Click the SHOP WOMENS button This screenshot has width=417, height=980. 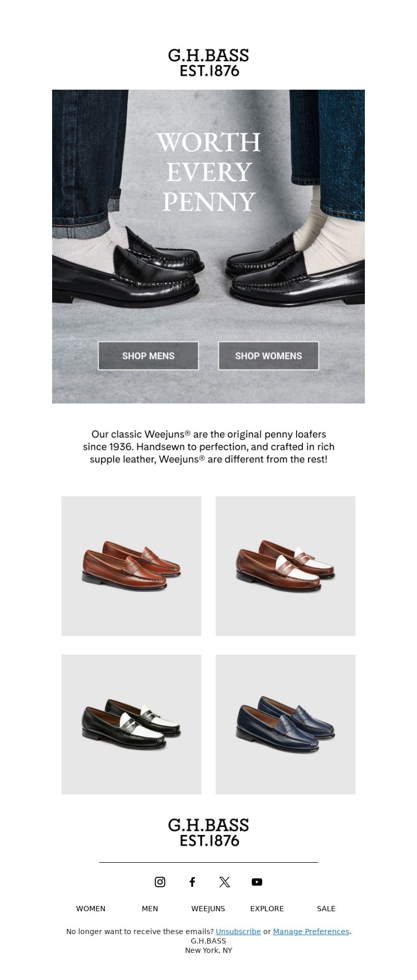pos(268,356)
